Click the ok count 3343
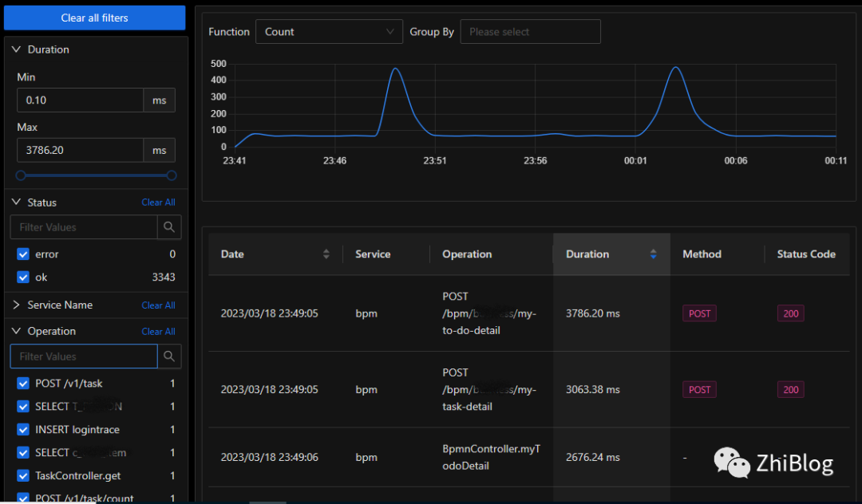Viewport: 862px width, 504px height. click(x=164, y=278)
